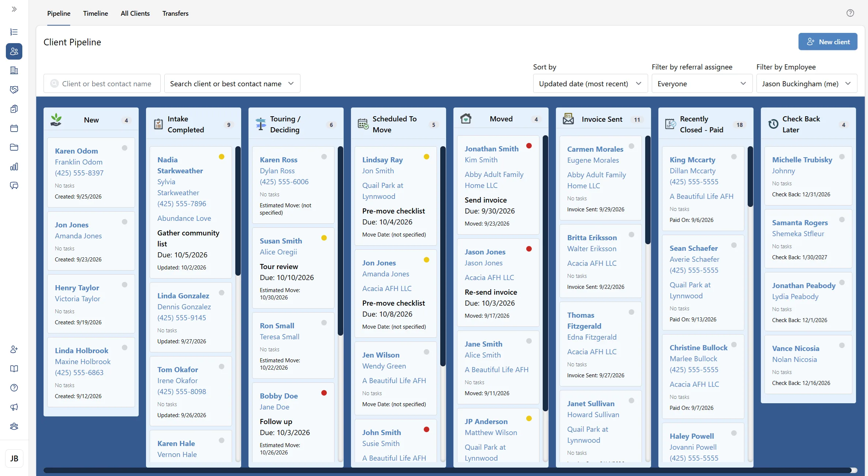Click the Moved house icon
The image size is (868, 476).
click(x=466, y=119)
